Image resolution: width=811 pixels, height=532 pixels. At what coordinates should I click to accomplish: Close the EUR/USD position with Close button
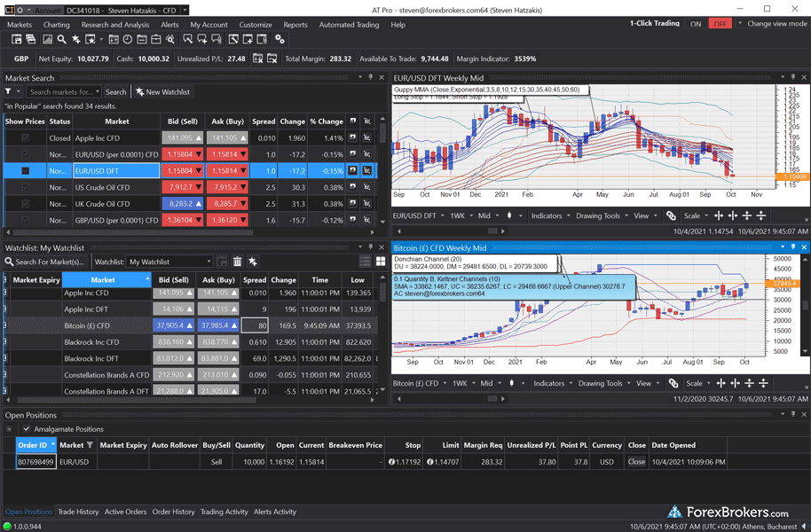(636, 462)
